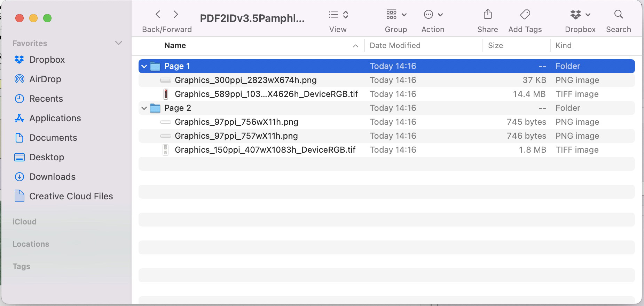Collapse the Favorites sidebar section
Viewport: 644px width, 306px height.
[118, 43]
